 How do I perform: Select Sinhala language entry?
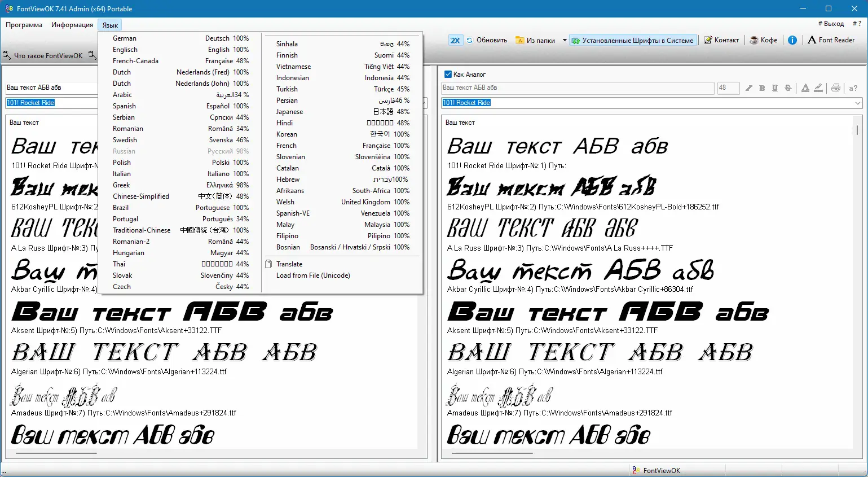tap(342, 44)
